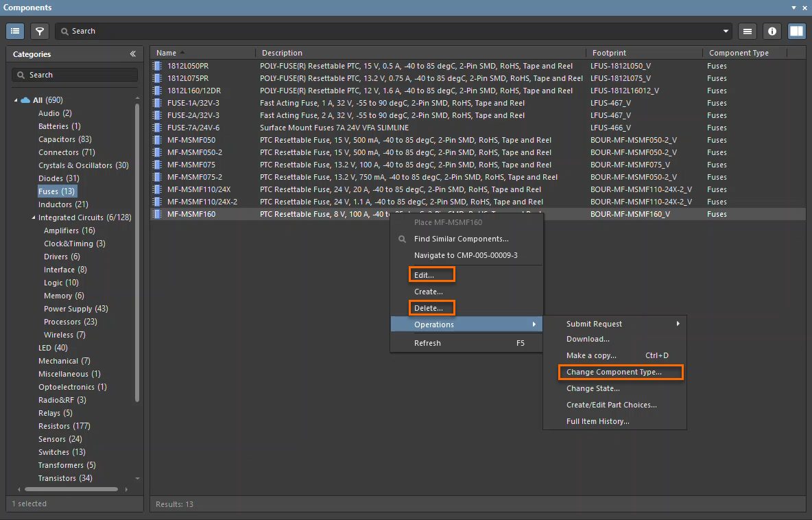
Task: Open the Components panel title dropdown arrow
Action: (x=793, y=8)
